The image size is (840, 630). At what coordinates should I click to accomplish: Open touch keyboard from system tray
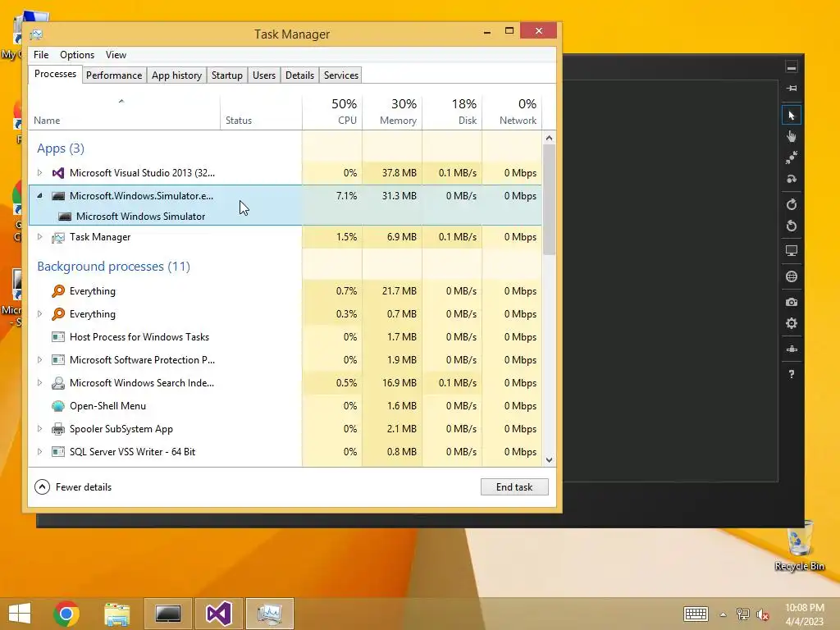pyautogui.click(x=696, y=614)
